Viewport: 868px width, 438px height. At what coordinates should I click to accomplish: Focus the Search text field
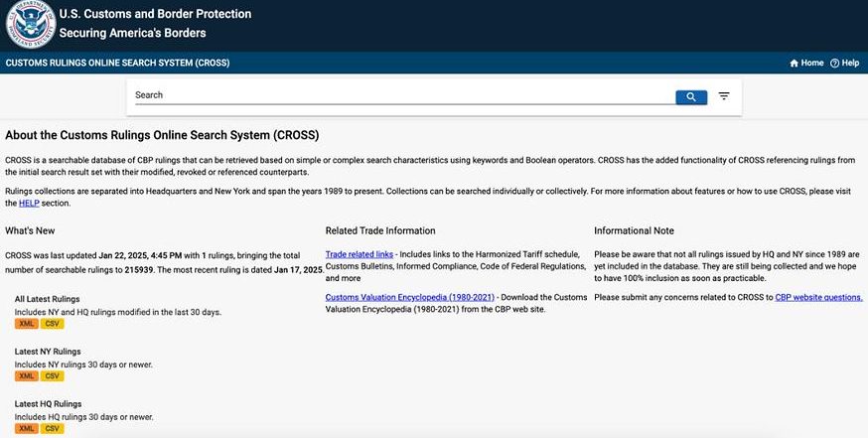tap(404, 95)
